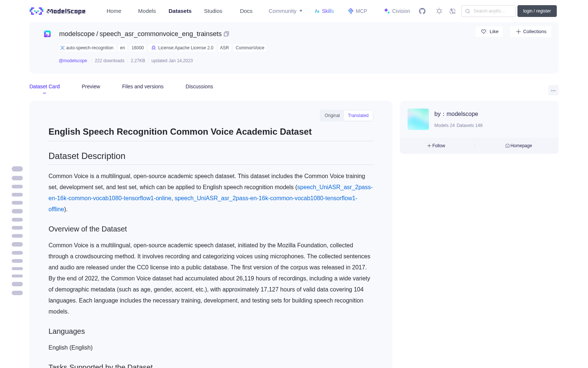Click the '222 downloads' text
This screenshot has height=368, width=588.
point(110,61)
